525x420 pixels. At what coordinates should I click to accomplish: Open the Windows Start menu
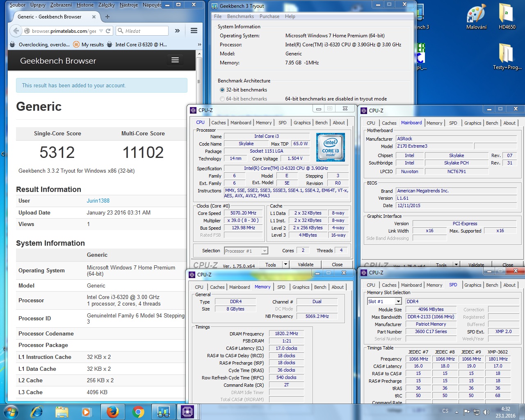point(11,412)
